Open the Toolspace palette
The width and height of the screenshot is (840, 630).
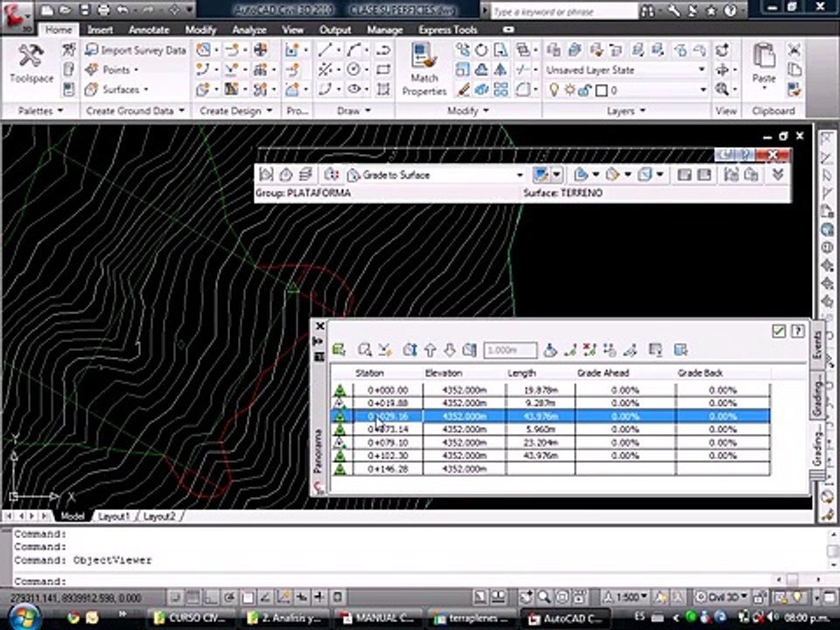(x=31, y=64)
